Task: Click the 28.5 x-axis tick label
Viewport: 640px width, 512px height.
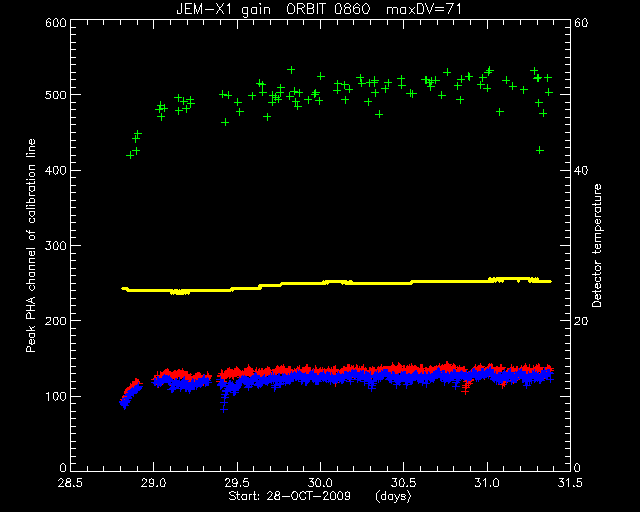Action: point(70,483)
